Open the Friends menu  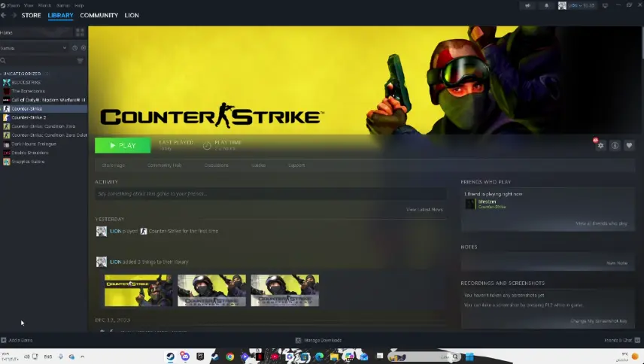(45, 5)
